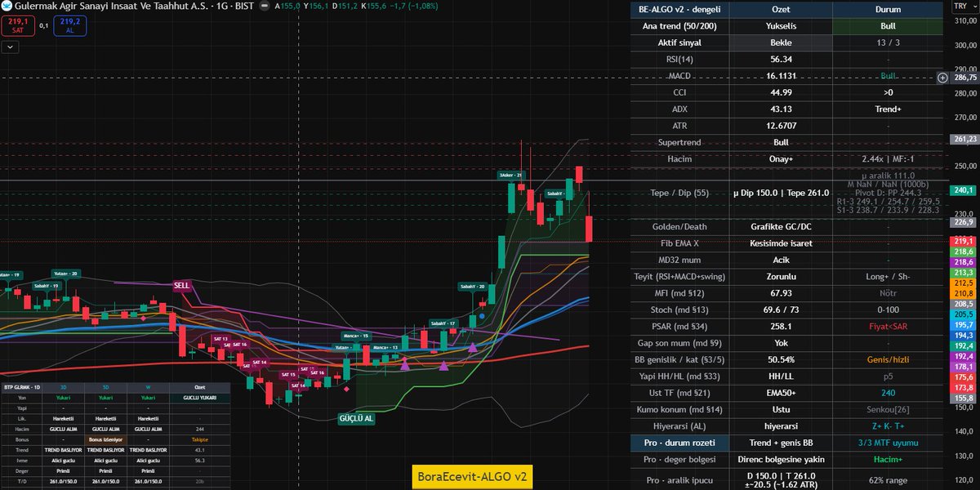Image resolution: width=980 pixels, height=490 pixels.
Task: Click the Gulermak symbol logo icon
Action: click(x=7, y=6)
